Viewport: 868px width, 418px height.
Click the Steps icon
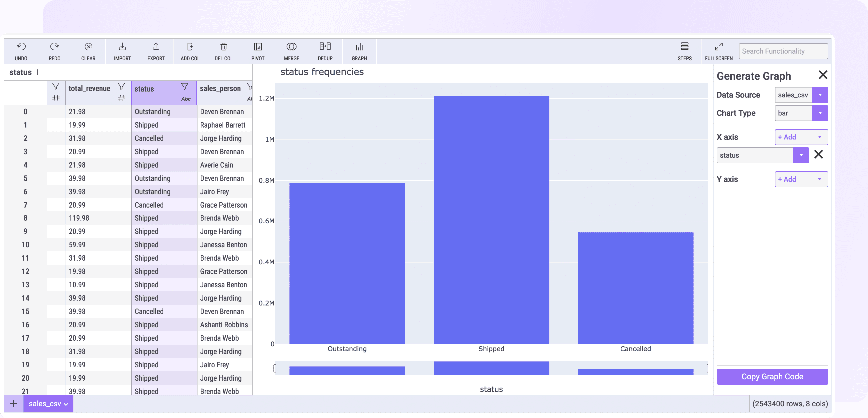pyautogui.click(x=685, y=51)
